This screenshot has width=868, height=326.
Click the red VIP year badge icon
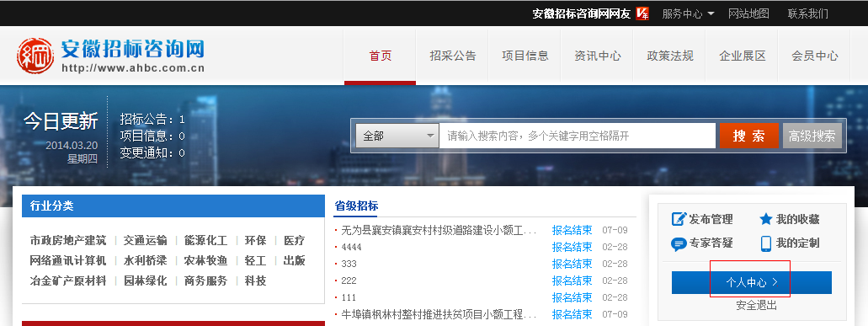pyautogui.click(x=642, y=13)
